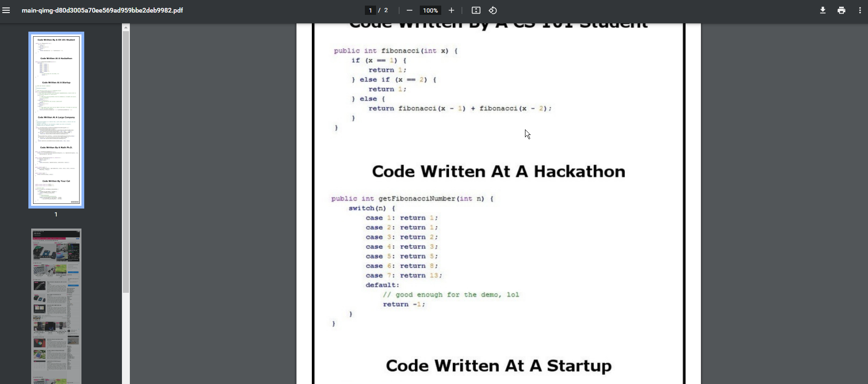
Task: Edit the 100% zoom level field
Action: pos(431,10)
